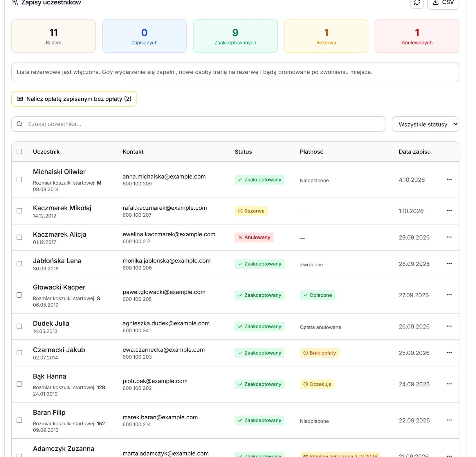476x457 pixels.
Task: Click the Zapisanych count card
Action: [x=145, y=36]
